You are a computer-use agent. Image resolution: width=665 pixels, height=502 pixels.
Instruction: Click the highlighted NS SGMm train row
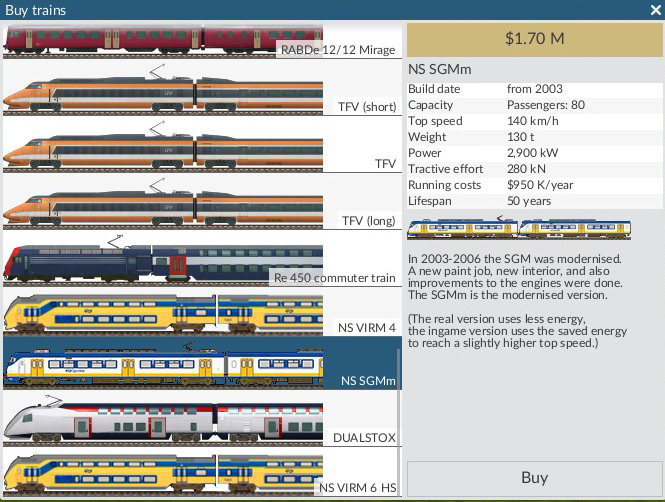click(202, 363)
